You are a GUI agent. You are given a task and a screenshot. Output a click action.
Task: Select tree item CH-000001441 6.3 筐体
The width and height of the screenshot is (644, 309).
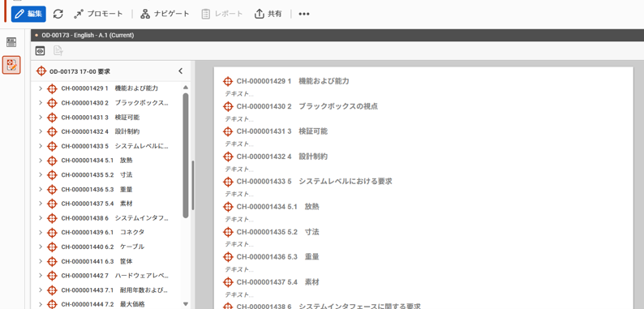click(x=97, y=261)
